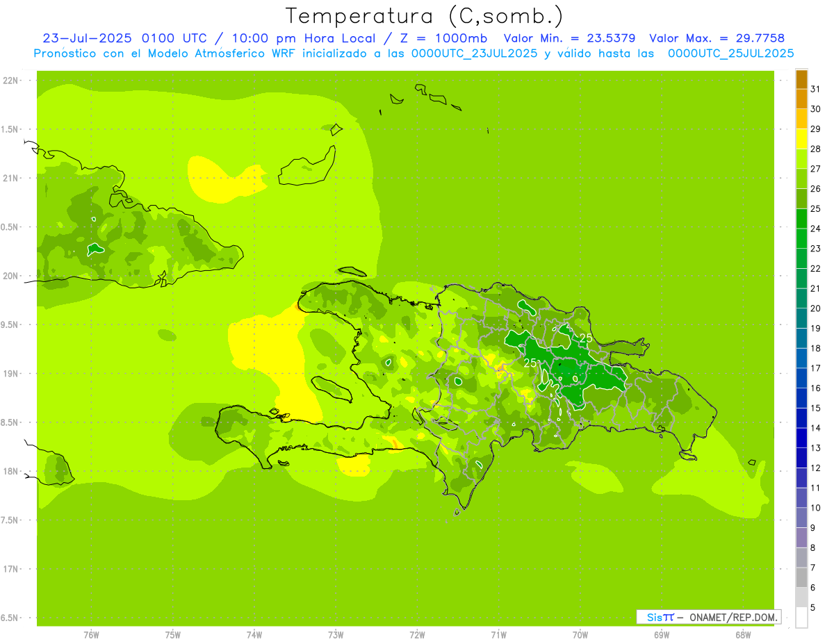This screenshot has width=834, height=644.
Task: Click the 73W longitude axis label
Action: (336, 635)
